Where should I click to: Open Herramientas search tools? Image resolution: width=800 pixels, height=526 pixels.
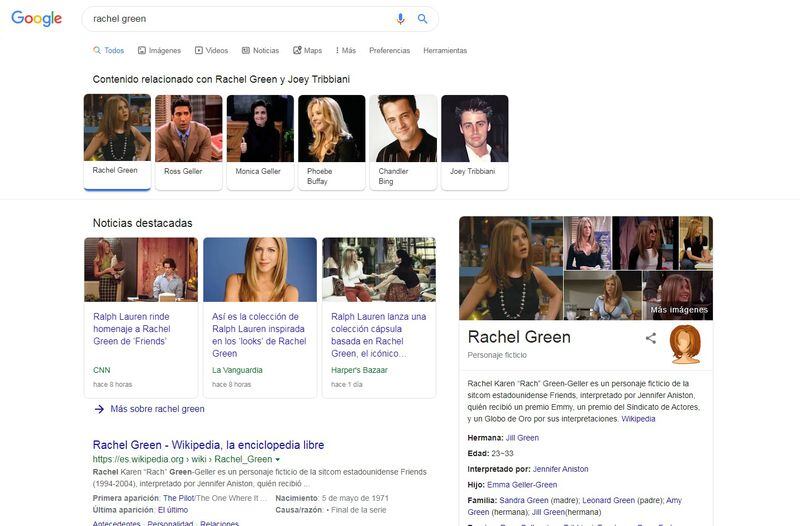[445, 51]
